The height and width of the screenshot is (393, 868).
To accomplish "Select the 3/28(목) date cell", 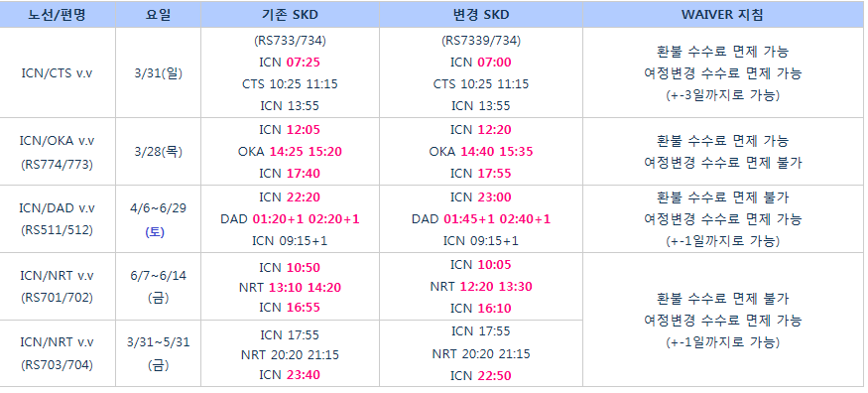I will click(x=159, y=152).
